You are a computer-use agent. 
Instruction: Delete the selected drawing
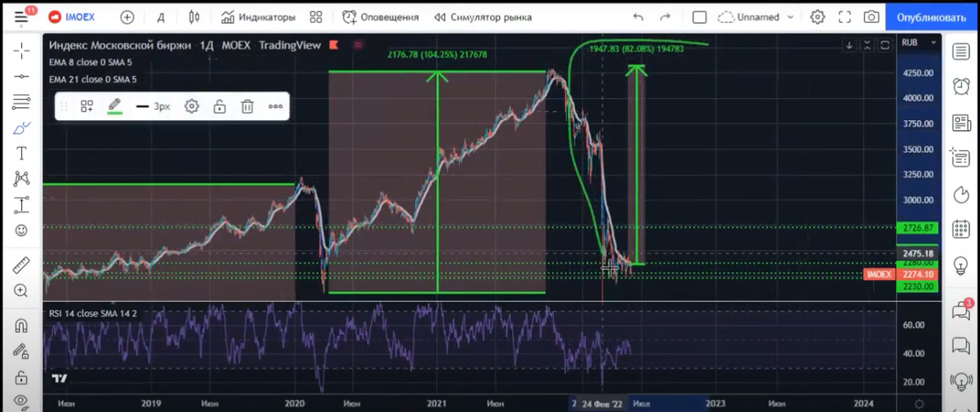click(247, 106)
